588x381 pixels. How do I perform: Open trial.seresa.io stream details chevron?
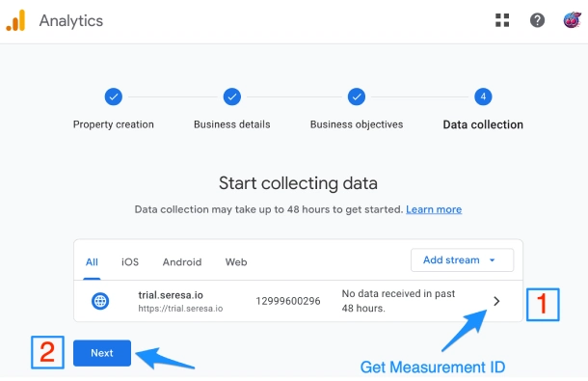(496, 301)
